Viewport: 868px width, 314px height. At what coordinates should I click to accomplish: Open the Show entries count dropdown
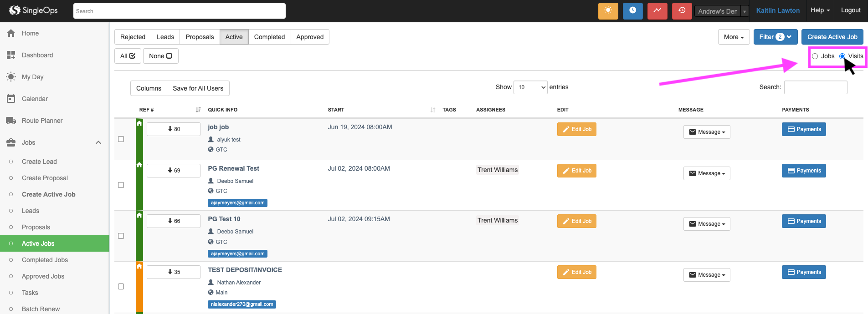point(530,87)
